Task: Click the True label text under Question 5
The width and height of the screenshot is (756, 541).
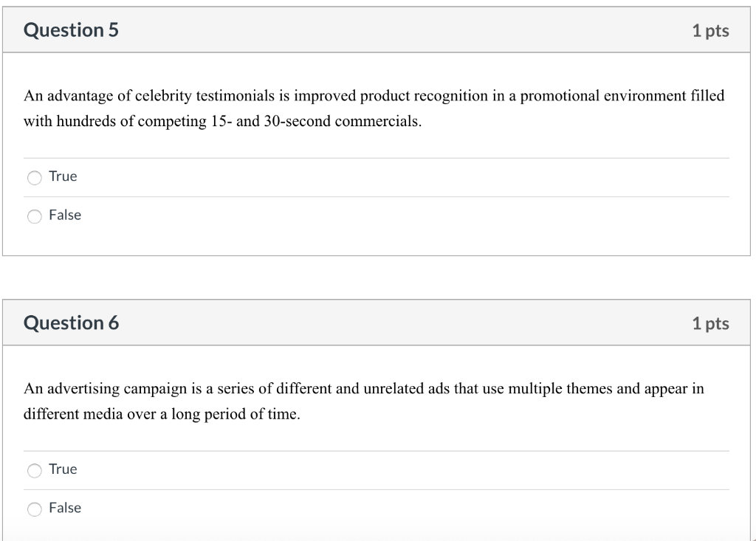Action: [63, 176]
